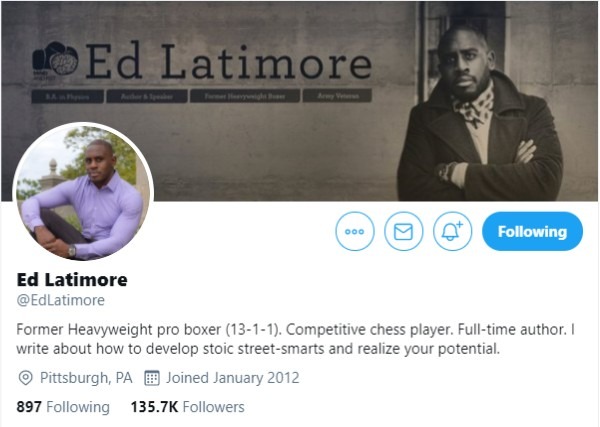
Task: Open Ed Latimore's round profile photo
Action: coord(83,192)
